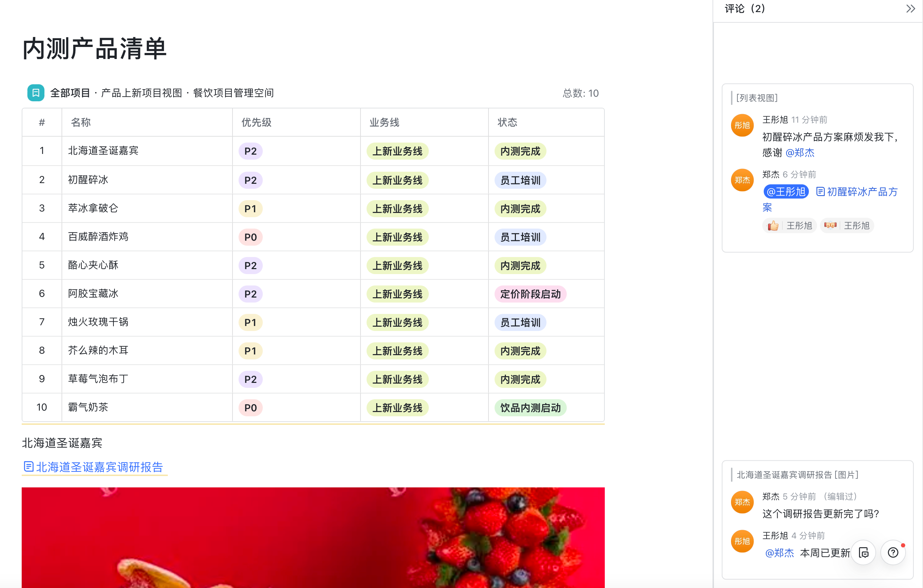Click the 内测完成 status of 草莓气泡布丁
The image size is (923, 588).
tap(520, 379)
